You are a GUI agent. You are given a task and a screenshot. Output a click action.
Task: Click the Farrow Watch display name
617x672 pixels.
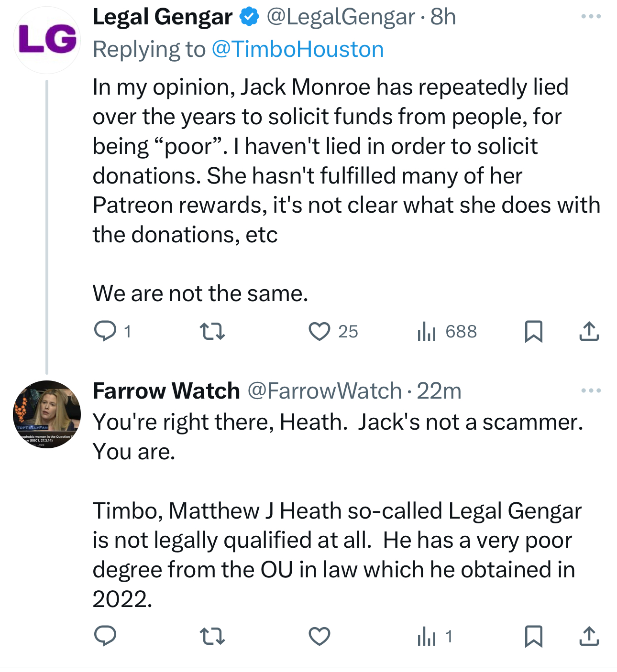click(x=166, y=391)
